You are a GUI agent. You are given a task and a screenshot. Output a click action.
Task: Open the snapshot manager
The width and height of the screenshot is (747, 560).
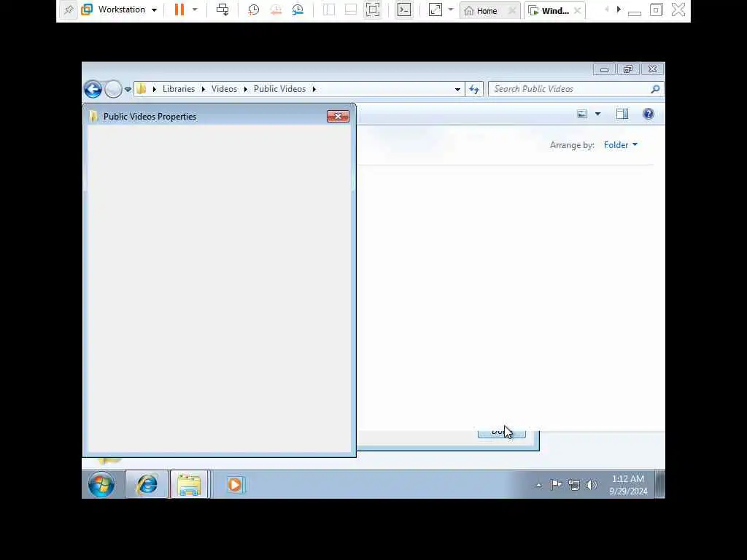[x=298, y=9]
